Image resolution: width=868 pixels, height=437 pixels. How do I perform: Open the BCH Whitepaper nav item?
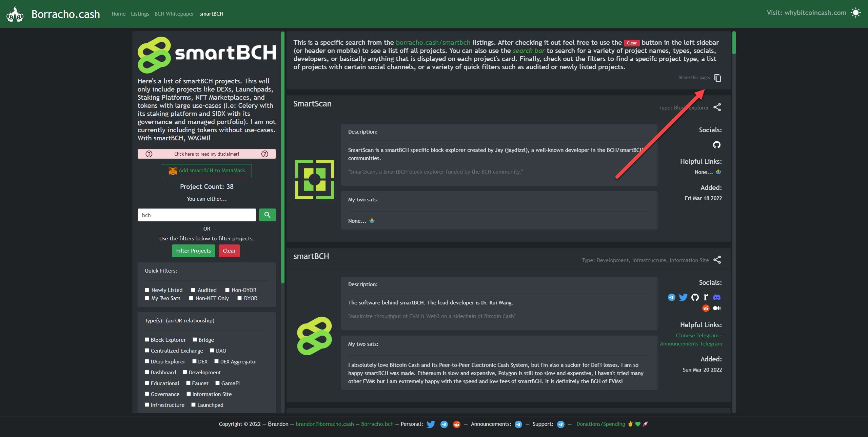point(174,14)
